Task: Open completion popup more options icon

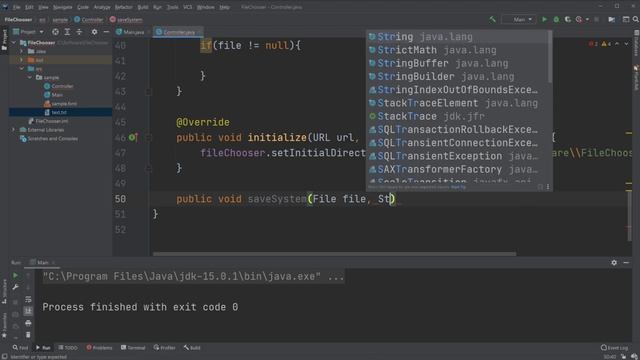Action: [548, 187]
